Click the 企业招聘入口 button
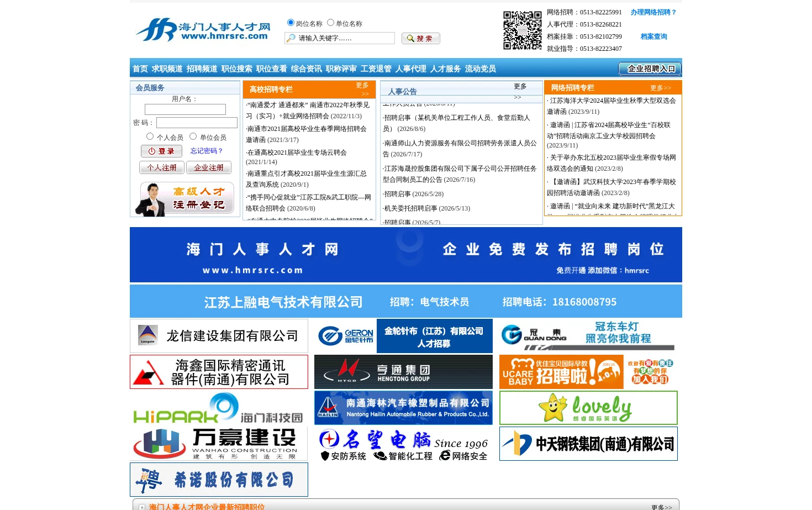812x510 pixels. point(650,69)
